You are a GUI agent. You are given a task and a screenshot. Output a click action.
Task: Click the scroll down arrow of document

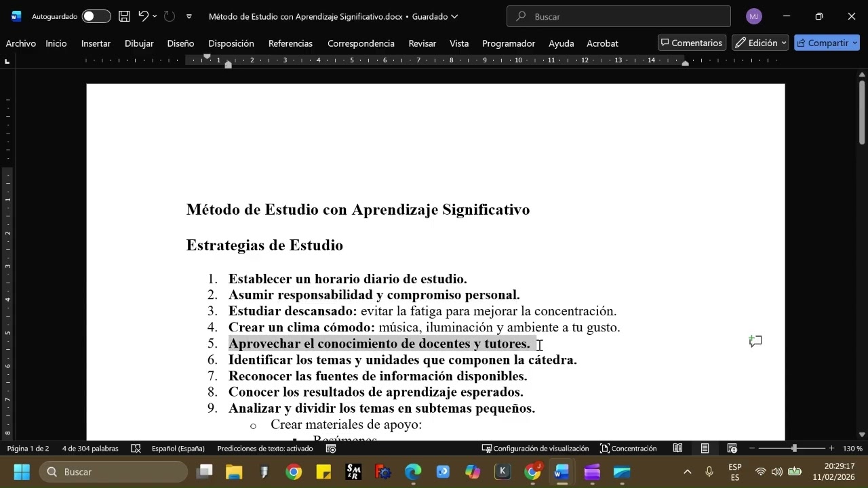coord(862,434)
